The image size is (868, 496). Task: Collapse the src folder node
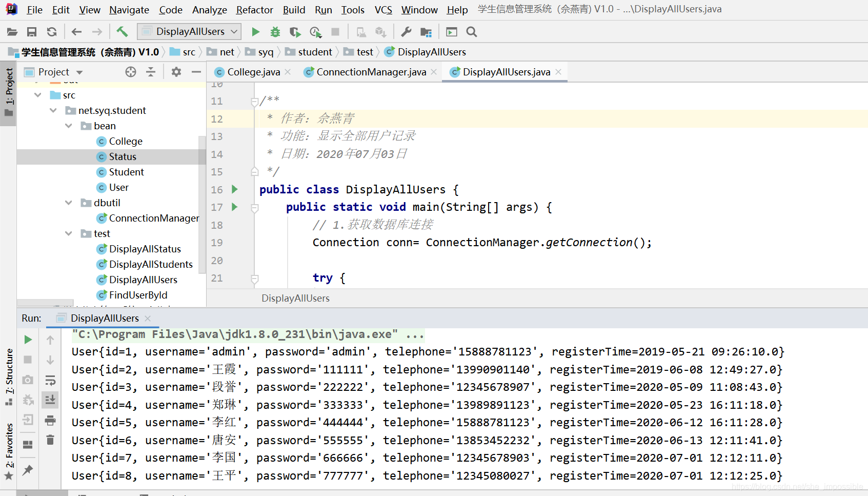point(38,95)
